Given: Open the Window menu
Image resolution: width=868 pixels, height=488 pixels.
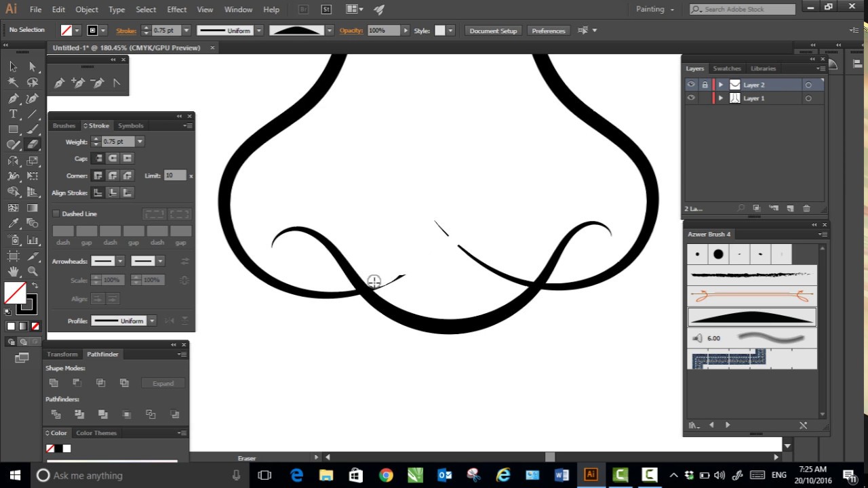Looking at the screenshot, I should tap(238, 9).
